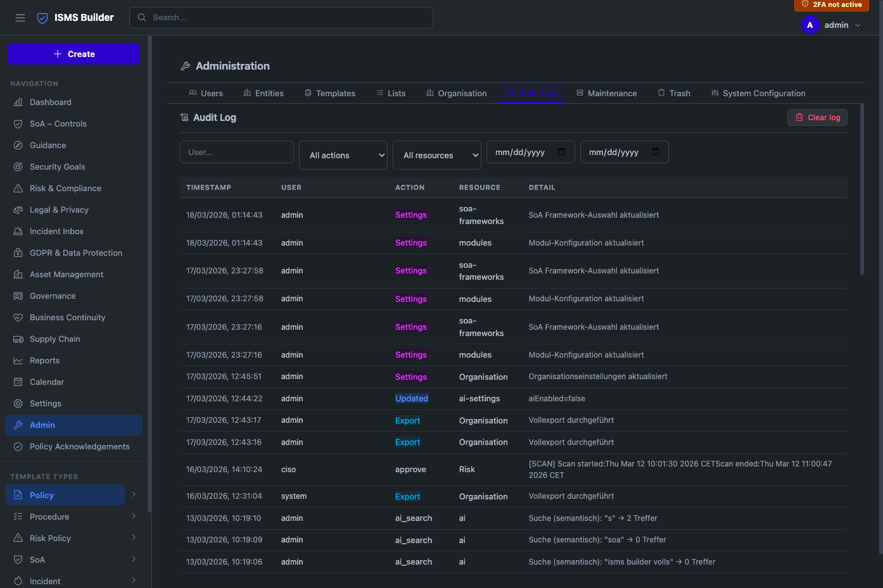Switch to the Users tab
Image resolution: width=883 pixels, height=588 pixels.
206,93
